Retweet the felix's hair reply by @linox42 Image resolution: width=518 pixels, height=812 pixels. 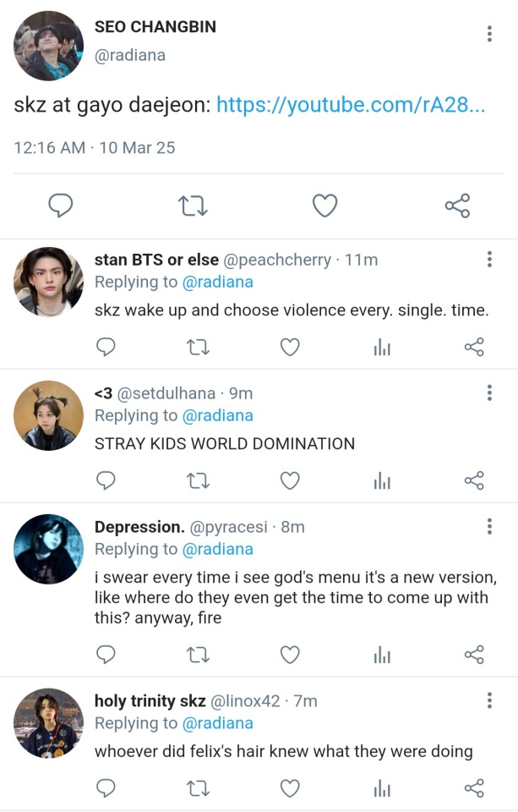[x=199, y=788]
